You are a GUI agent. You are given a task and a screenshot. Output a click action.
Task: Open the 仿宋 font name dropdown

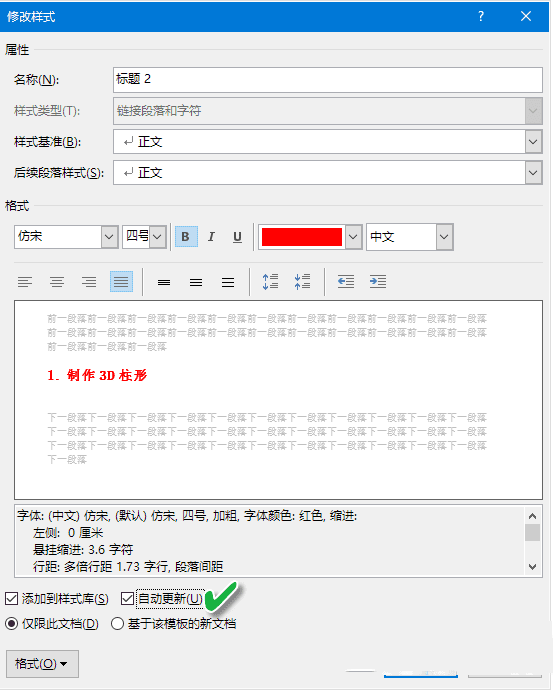(109, 237)
